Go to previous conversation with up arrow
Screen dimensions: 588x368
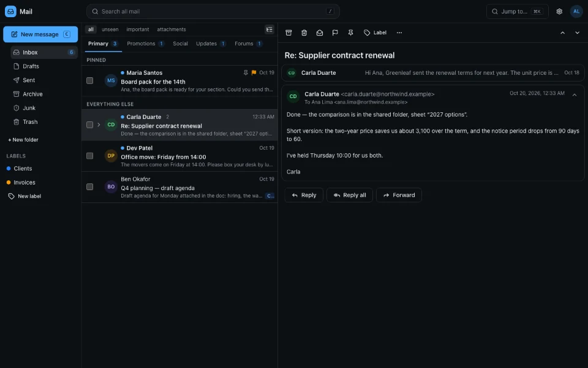coord(562,33)
